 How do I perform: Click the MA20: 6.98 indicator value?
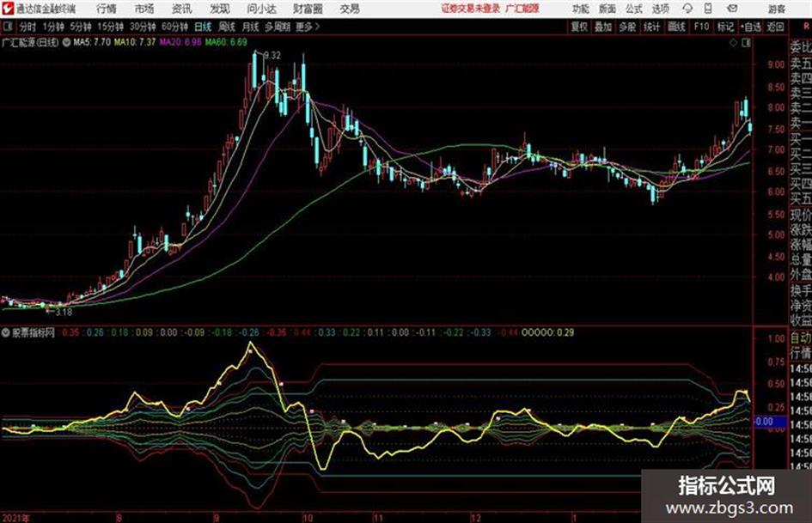[x=180, y=42]
